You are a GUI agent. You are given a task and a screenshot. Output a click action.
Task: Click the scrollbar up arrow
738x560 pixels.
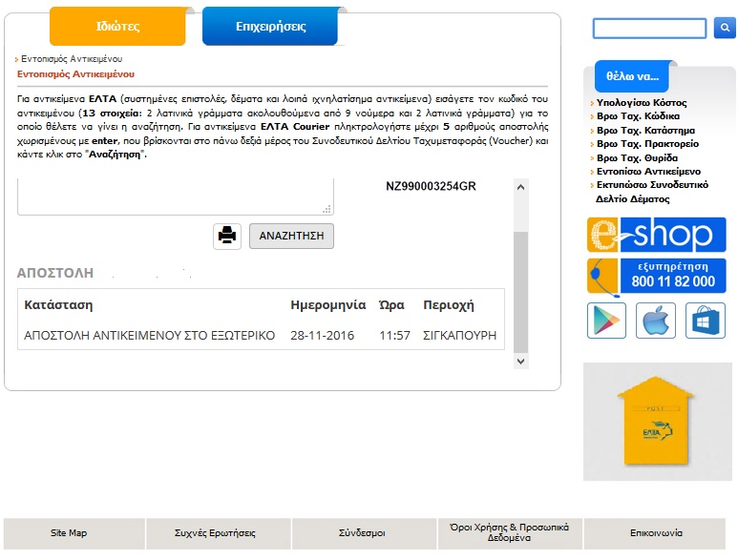[520, 187]
